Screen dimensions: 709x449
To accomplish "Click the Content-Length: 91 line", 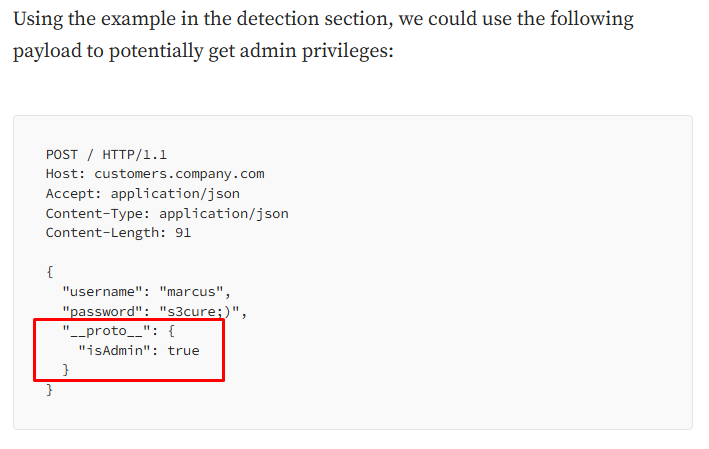I will click(118, 233).
